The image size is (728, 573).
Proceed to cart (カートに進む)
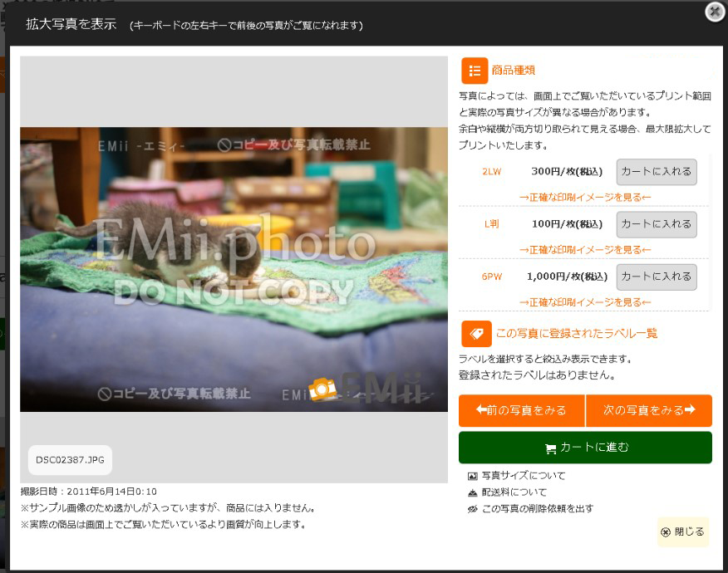click(x=585, y=448)
